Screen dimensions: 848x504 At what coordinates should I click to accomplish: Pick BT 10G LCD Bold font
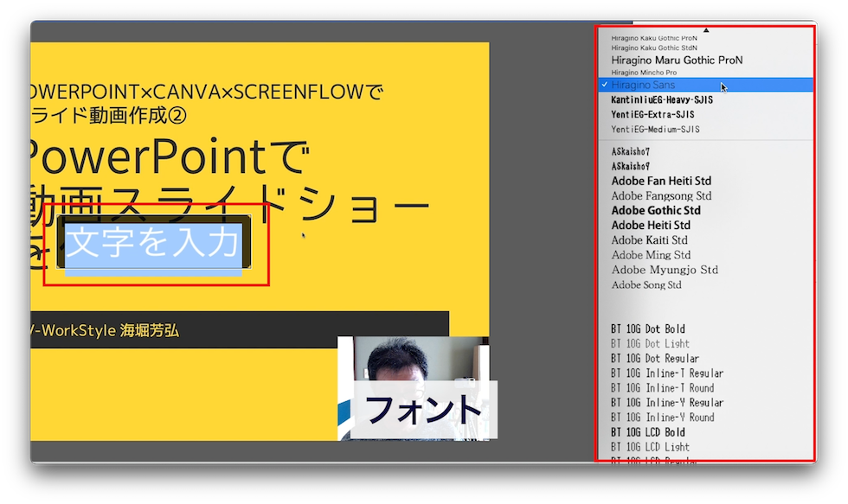point(647,432)
